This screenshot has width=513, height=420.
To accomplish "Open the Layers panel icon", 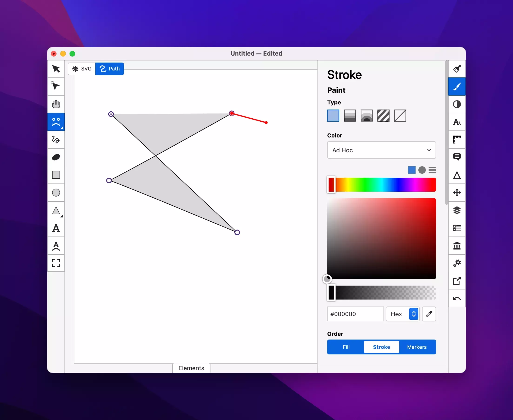I will 457,210.
